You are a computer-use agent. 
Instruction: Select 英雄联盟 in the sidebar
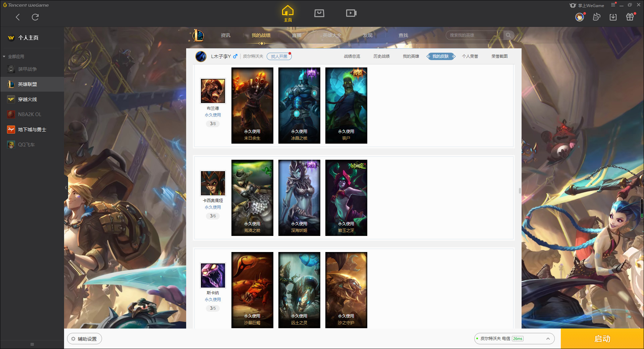pyautogui.click(x=32, y=84)
